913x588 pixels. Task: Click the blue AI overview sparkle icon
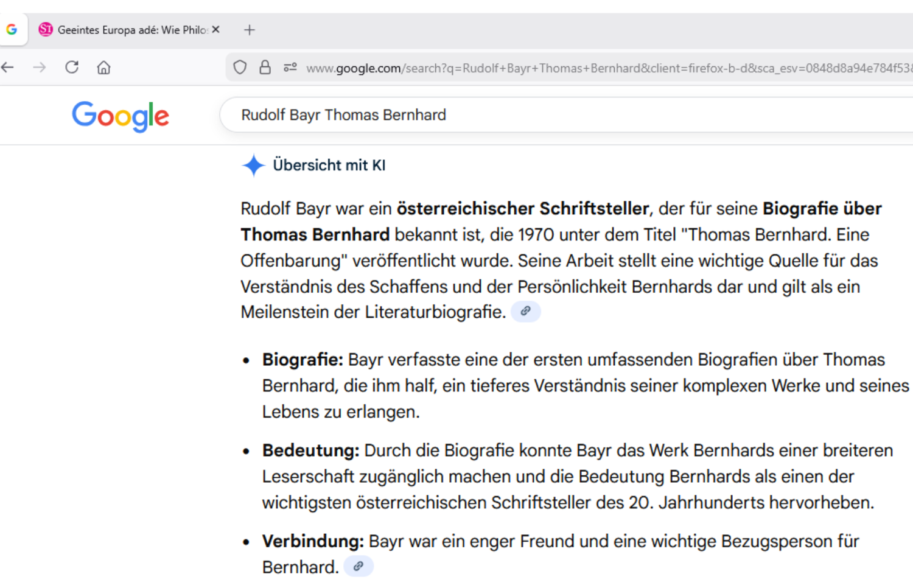[x=253, y=166]
